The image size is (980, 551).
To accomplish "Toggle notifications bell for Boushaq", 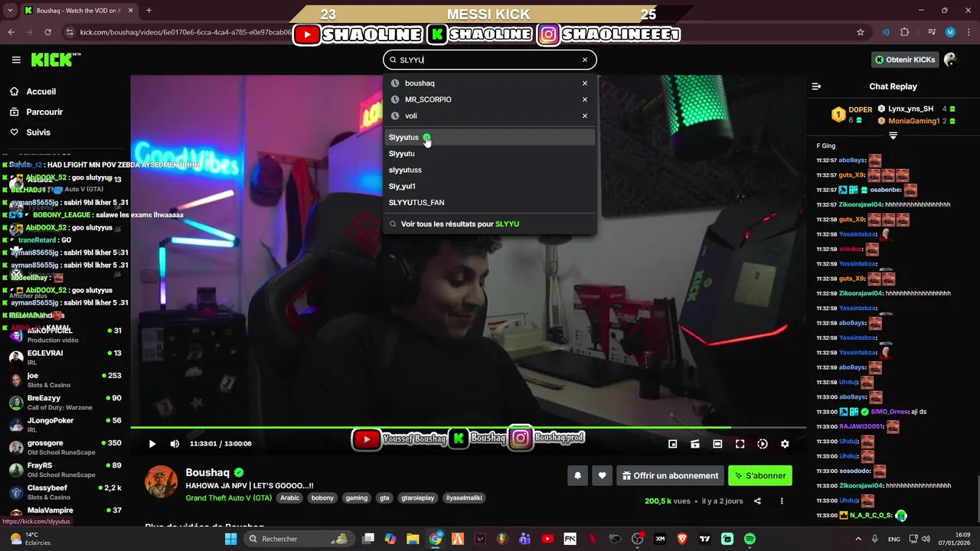I will pos(578,475).
